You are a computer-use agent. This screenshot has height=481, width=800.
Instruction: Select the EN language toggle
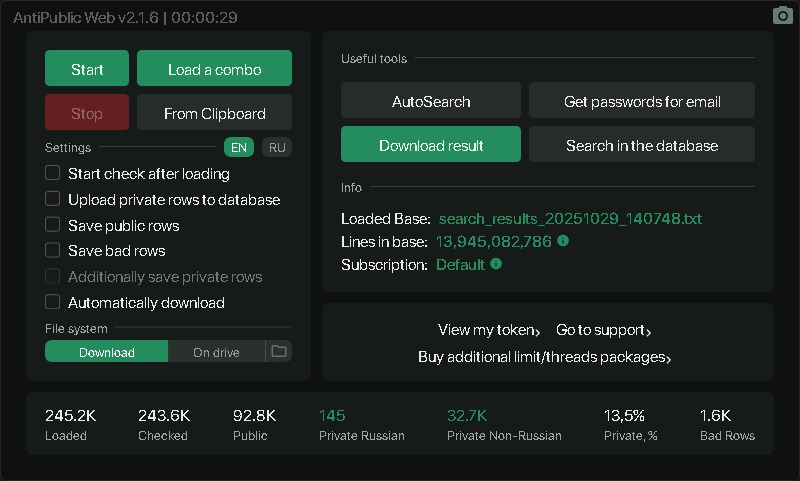pyautogui.click(x=239, y=148)
